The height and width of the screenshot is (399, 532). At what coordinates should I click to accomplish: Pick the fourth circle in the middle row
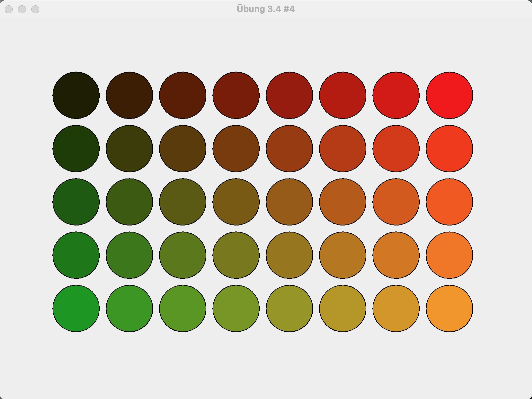[x=236, y=202]
